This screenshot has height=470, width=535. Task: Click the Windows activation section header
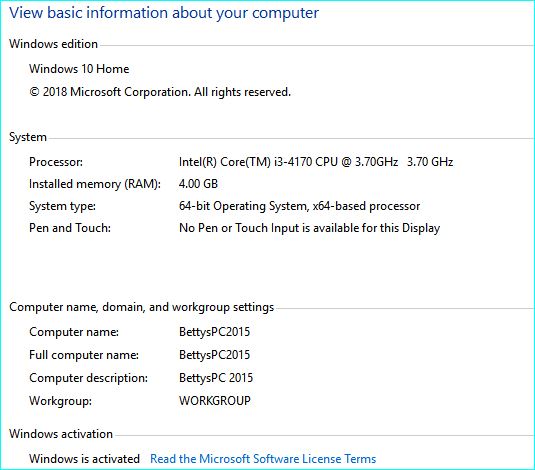point(61,434)
